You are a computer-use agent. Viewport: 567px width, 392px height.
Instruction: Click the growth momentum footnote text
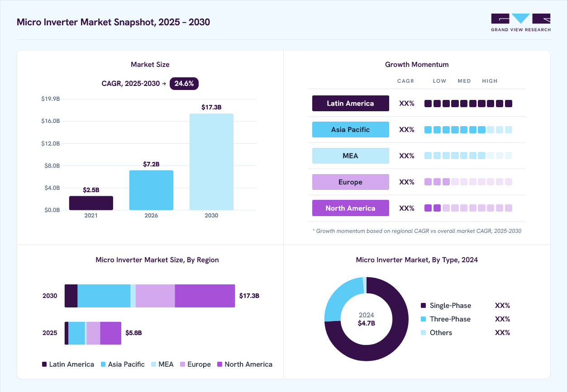[x=417, y=231]
